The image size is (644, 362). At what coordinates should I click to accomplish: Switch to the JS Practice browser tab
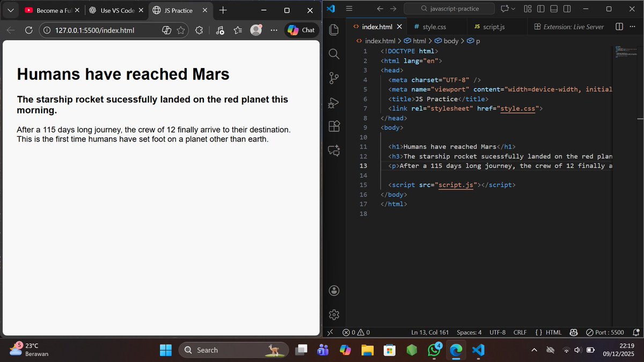[177, 10]
